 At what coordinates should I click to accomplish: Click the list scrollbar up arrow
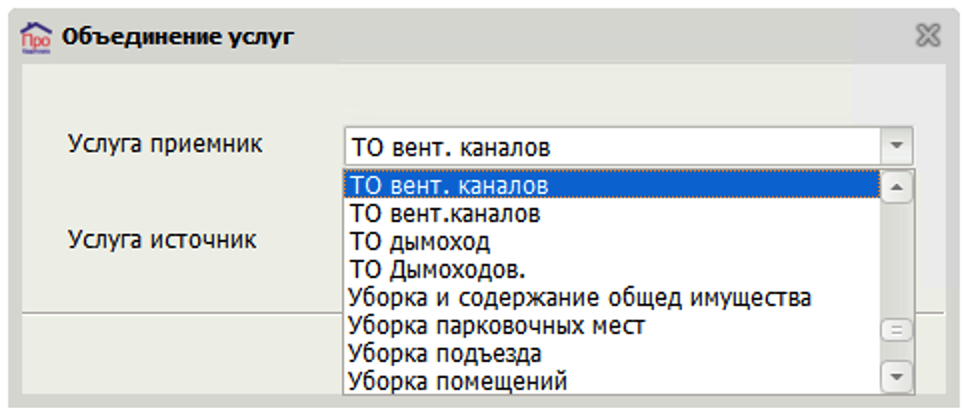896,188
